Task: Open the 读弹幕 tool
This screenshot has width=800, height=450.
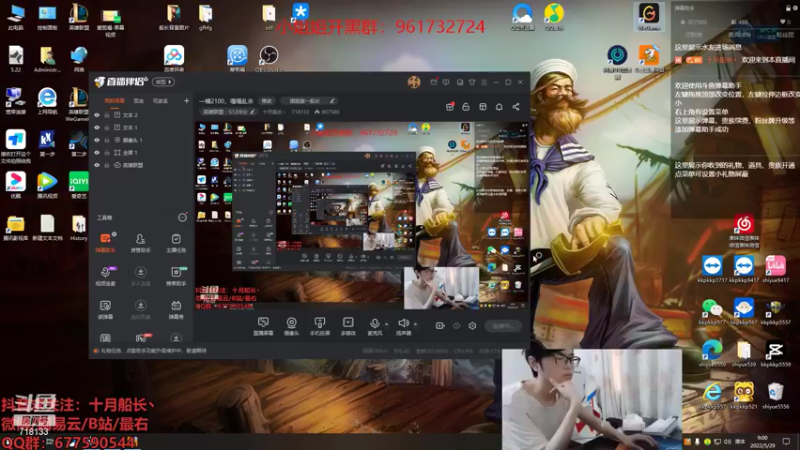Action: click(x=105, y=309)
